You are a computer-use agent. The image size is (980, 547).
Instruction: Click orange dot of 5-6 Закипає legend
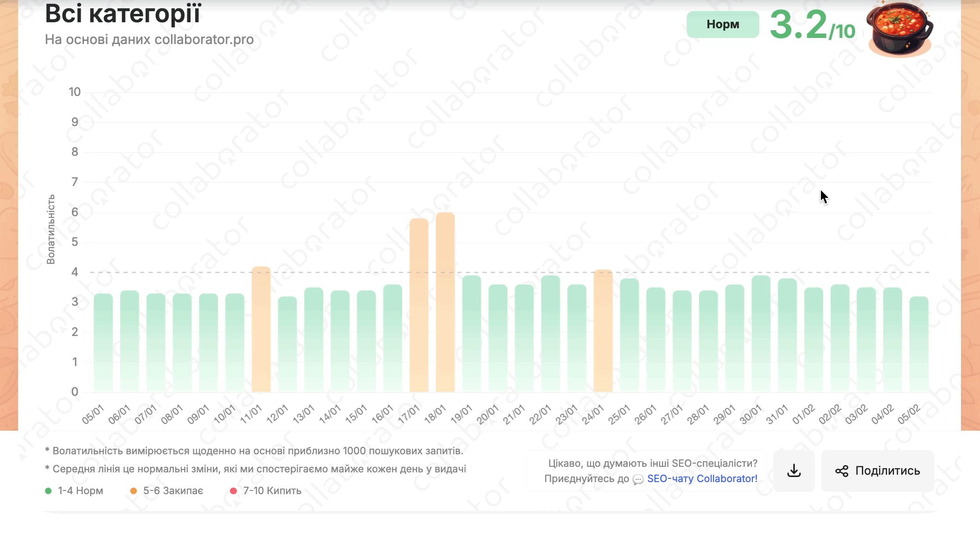(x=134, y=491)
